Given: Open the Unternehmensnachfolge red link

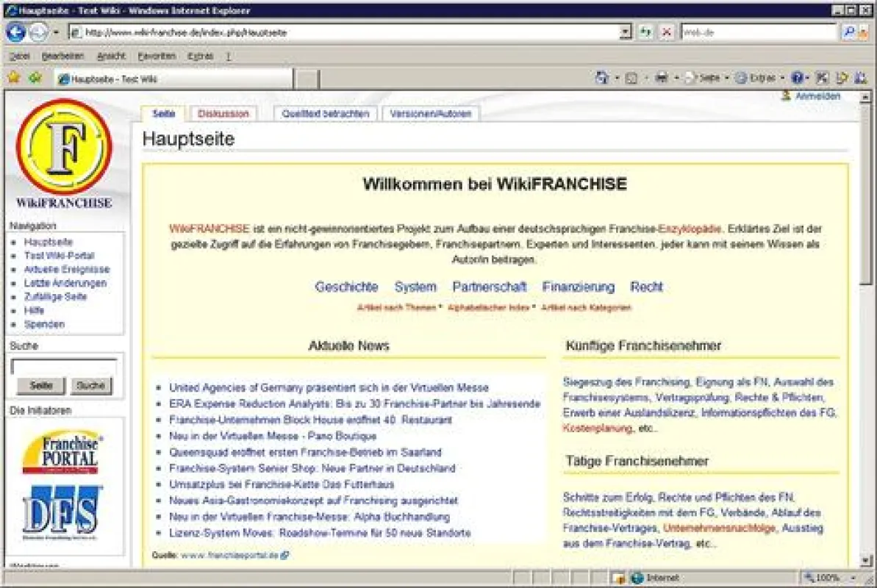Looking at the screenshot, I should click(x=719, y=528).
